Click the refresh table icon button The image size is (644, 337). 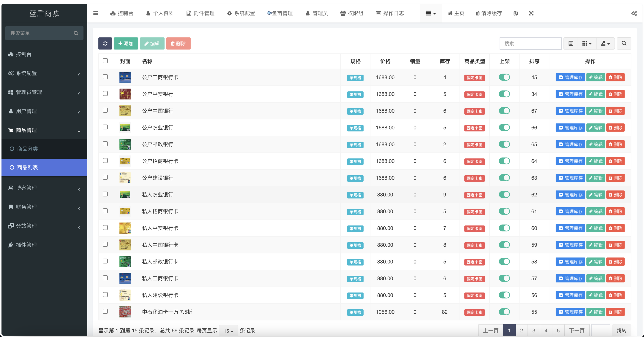105,43
